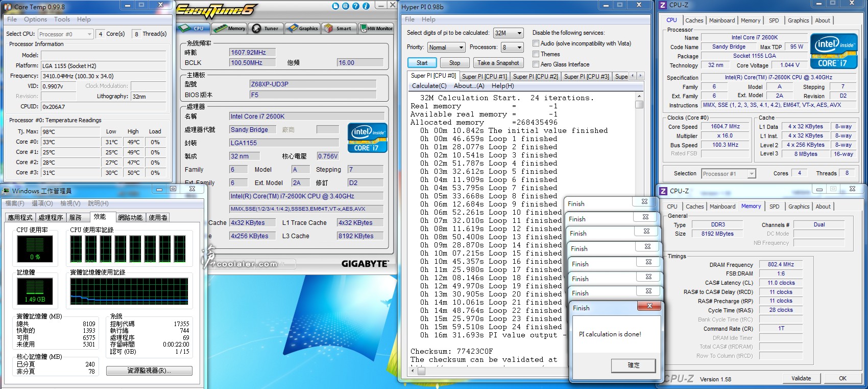Click the EasyTune6 info (i) icon
Screen dimensions: 868x389
tap(366, 6)
